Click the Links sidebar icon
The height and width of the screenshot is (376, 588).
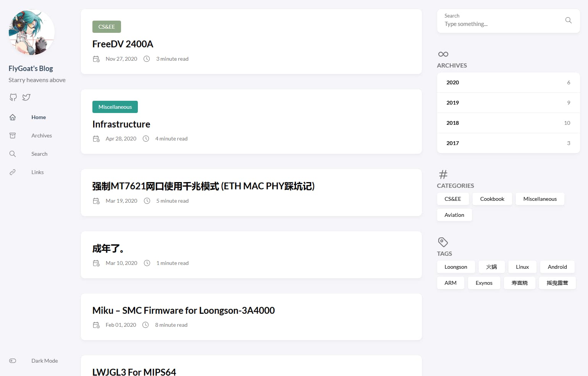(13, 172)
